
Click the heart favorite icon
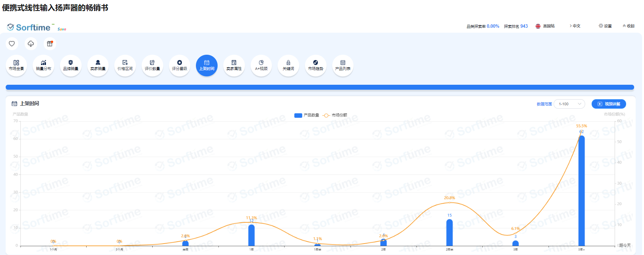click(12, 44)
